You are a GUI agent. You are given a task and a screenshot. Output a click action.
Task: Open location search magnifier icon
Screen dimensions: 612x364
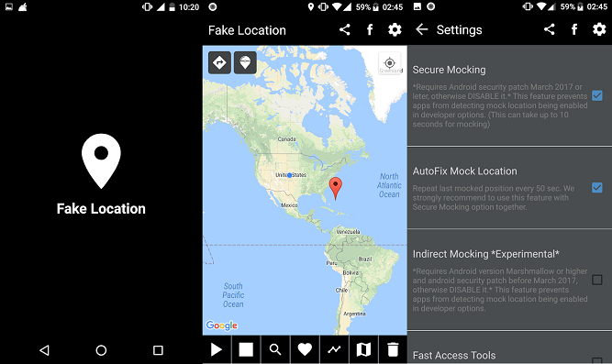[x=275, y=349]
